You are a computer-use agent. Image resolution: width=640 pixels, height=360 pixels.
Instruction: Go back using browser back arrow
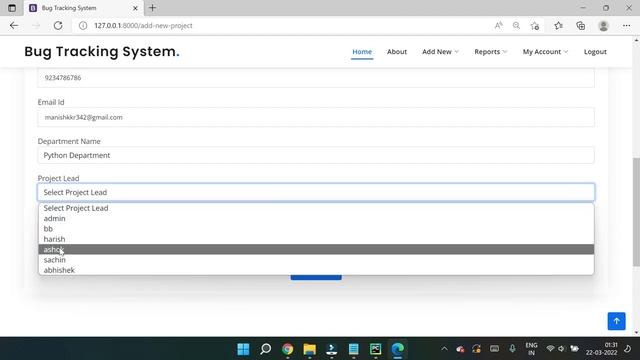pyautogui.click(x=14, y=26)
